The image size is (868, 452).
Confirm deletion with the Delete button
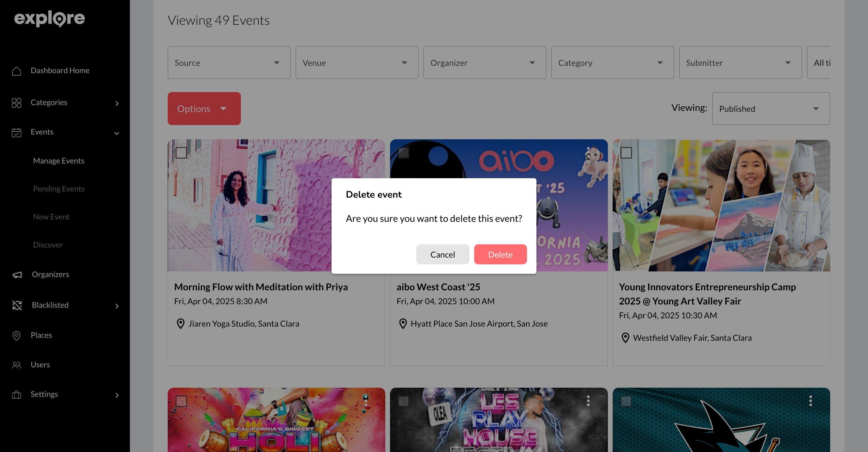pyautogui.click(x=500, y=255)
